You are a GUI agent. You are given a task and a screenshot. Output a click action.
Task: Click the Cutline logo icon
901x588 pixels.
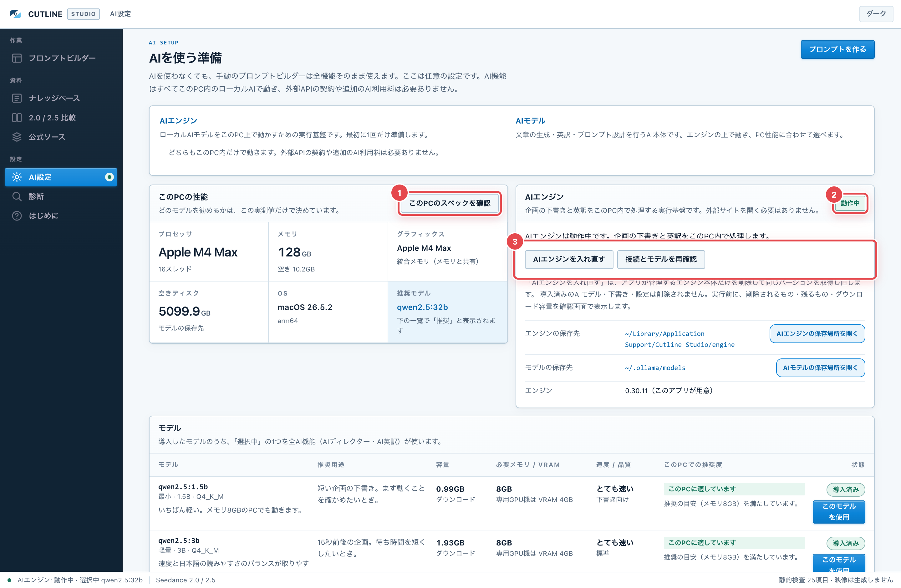point(16,14)
